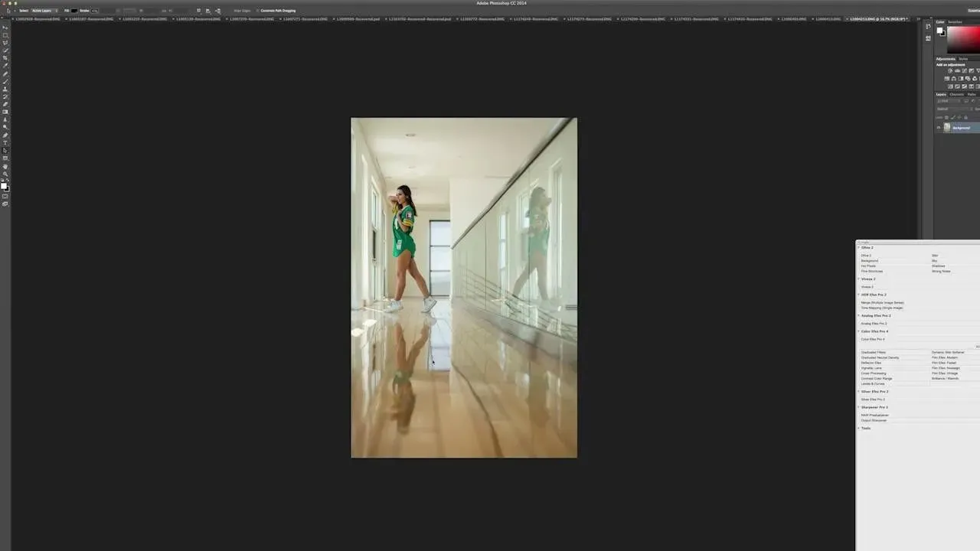Select the Crop tool in the toolbar
Viewport: 980px width, 551px height.
[5, 58]
